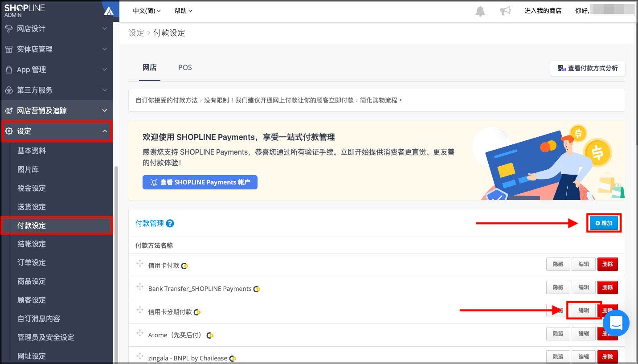
Task: Delete the 信用卡付款 payment method
Action: (x=608, y=264)
